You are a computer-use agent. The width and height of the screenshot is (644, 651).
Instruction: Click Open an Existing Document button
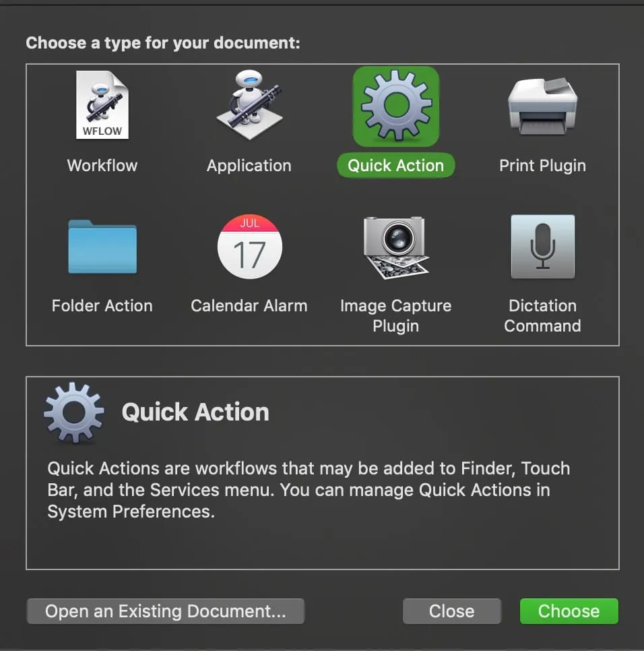[166, 611]
